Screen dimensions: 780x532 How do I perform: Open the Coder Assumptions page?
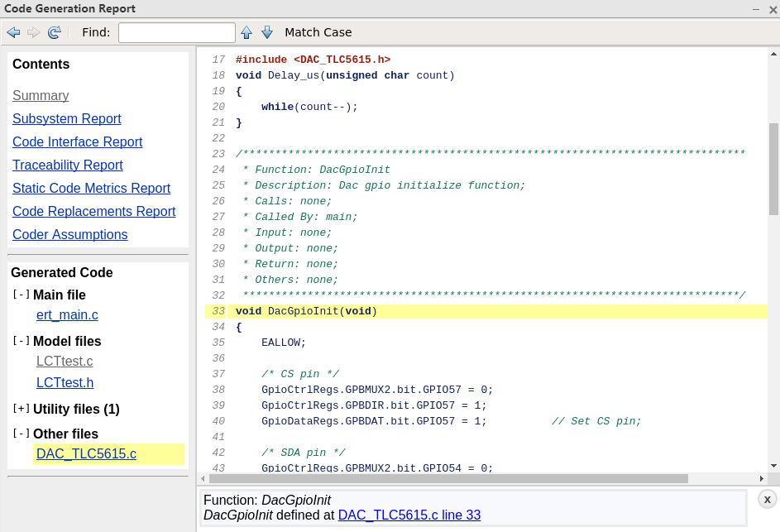(x=69, y=234)
